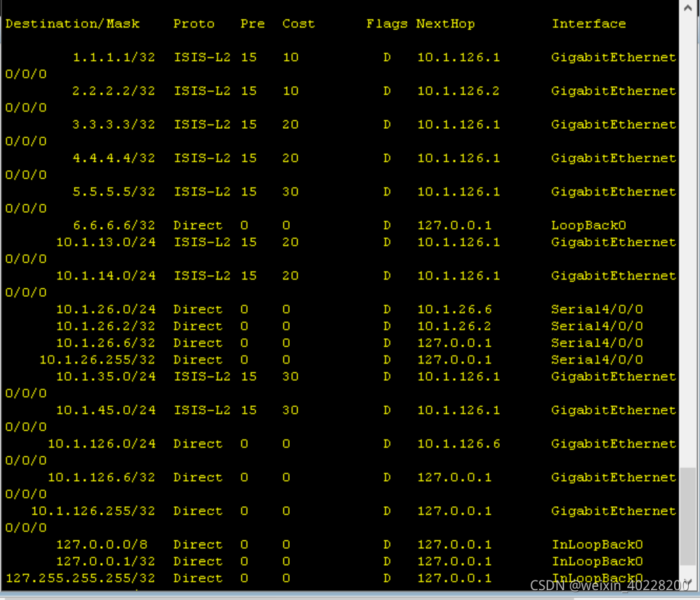700x600 pixels.
Task: Click destination 10.1.126.6/32
Action: point(101,477)
